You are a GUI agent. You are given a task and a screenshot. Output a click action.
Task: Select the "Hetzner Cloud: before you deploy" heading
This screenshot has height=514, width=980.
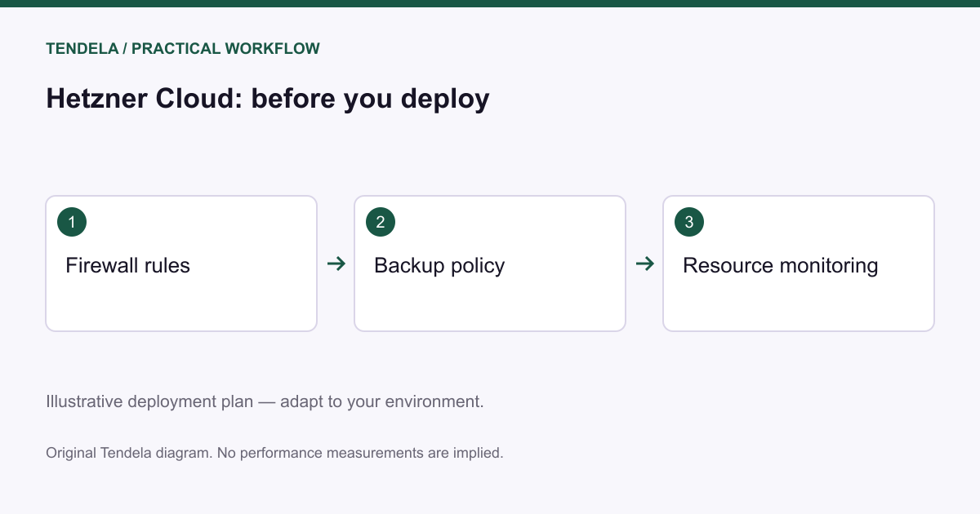tap(268, 99)
